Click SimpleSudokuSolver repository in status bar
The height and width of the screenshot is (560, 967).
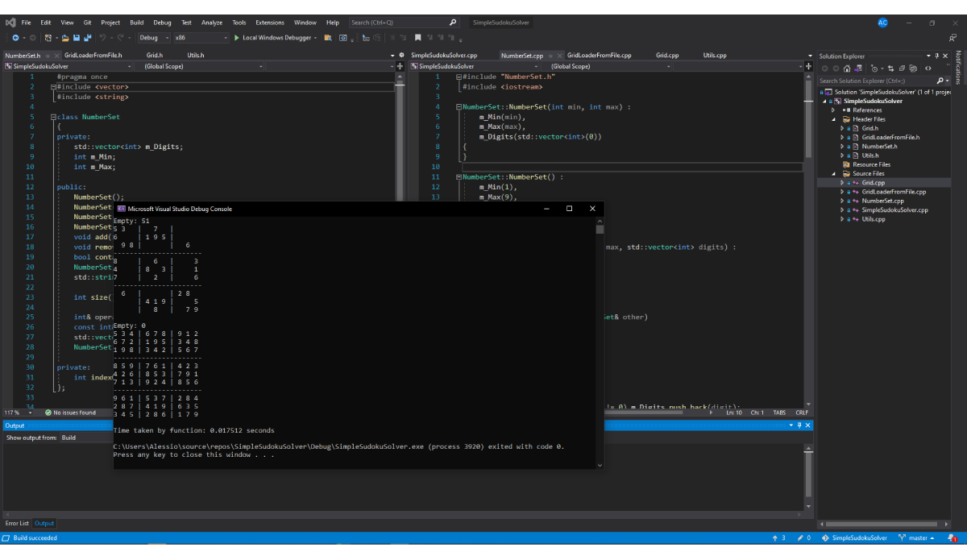pyautogui.click(x=854, y=538)
